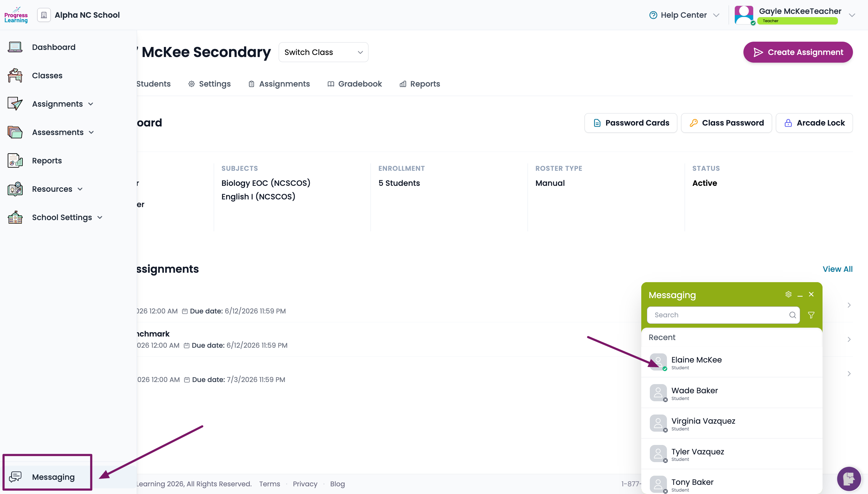Screen dimensions: 868x494
Task: Switch to the Reports tab
Action: coord(420,84)
